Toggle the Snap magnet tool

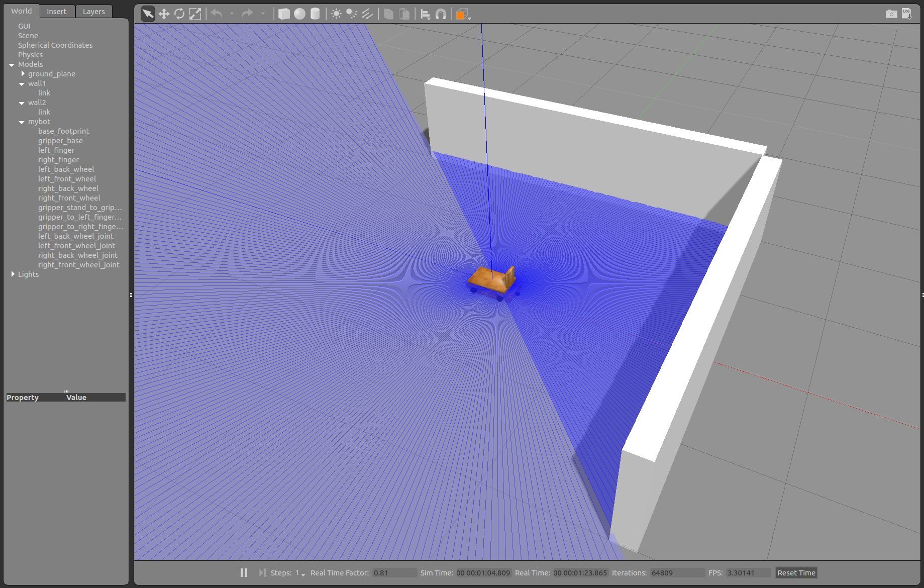click(441, 14)
